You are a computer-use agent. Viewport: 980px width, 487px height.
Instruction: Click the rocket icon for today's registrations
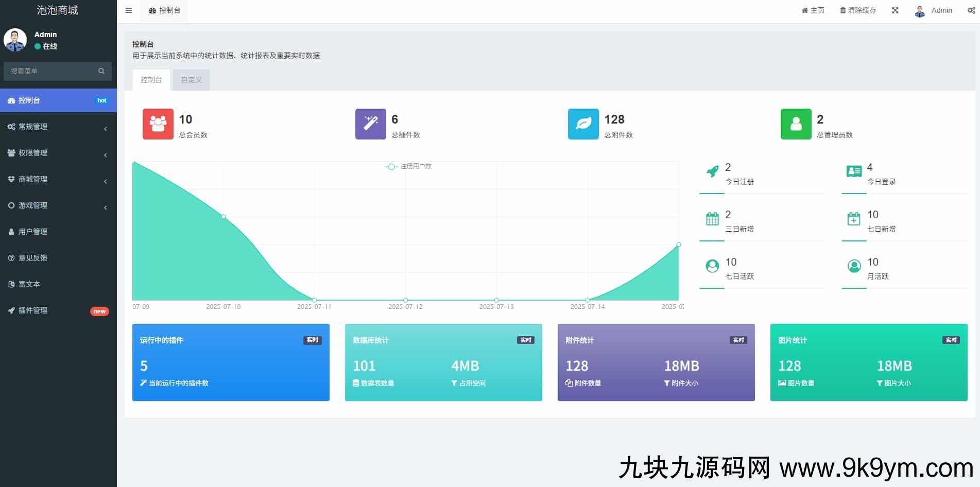point(712,171)
